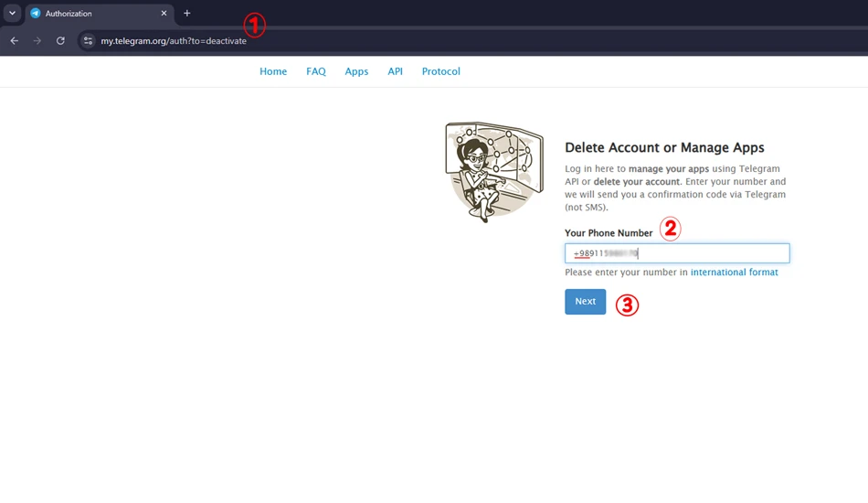
Task: Close the Authorization tab
Action: click(x=164, y=14)
